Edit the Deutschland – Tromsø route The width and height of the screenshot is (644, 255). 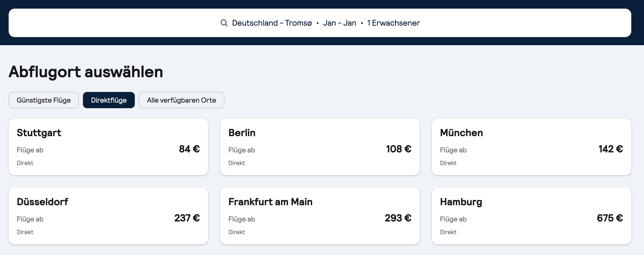pyautogui.click(x=272, y=23)
